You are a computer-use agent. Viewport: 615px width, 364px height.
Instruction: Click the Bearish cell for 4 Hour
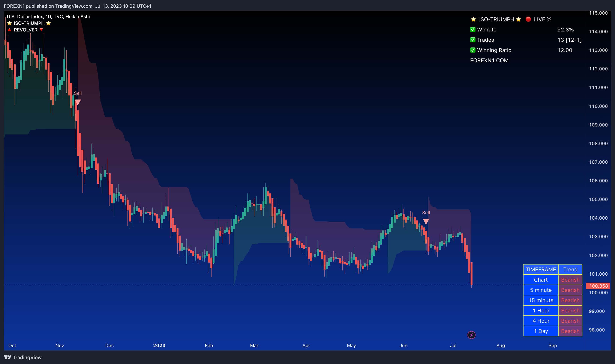(x=570, y=321)
